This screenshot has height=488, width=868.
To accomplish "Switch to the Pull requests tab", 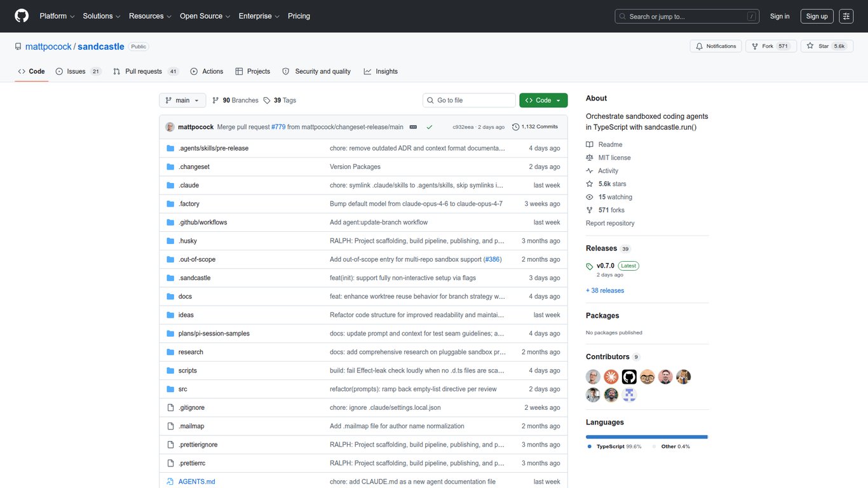I will click(x=146, y=72).
